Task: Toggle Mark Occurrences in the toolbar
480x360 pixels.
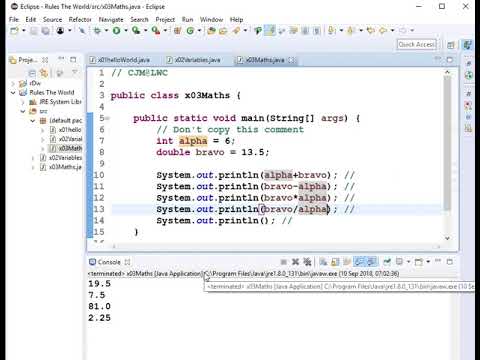Action: tap(270, 31)
